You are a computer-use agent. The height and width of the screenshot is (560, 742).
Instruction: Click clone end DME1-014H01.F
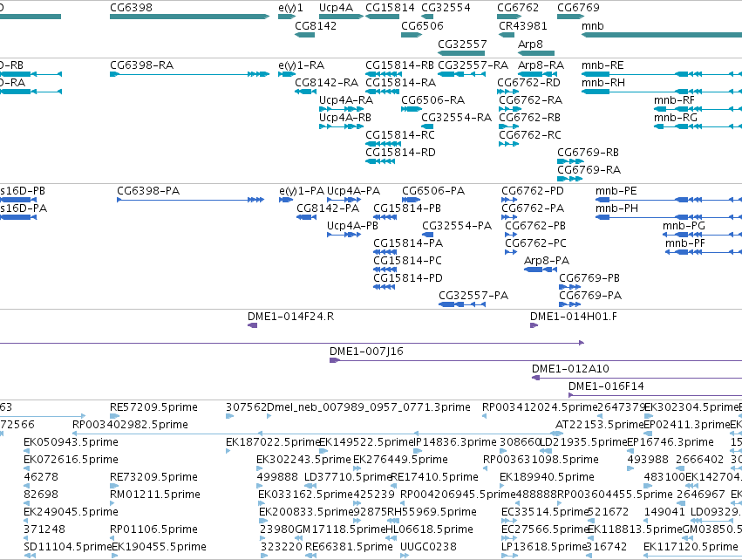pos(534,325)
